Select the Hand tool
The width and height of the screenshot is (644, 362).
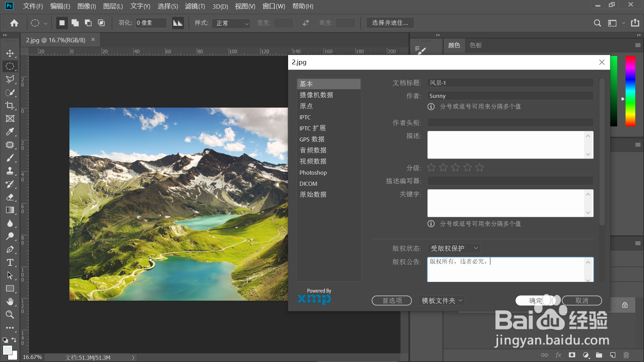[10, 301]
